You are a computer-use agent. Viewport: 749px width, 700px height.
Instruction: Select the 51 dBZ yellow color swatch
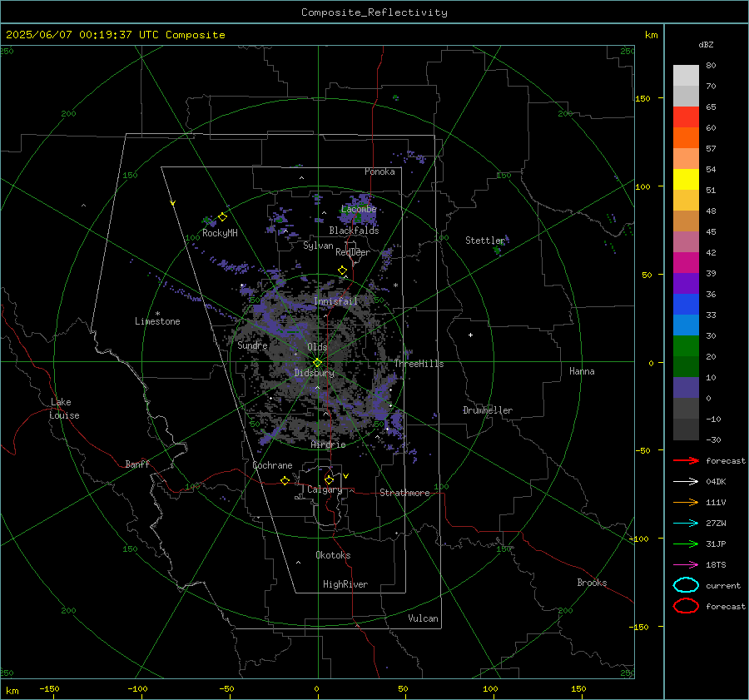tap(686, 179)
